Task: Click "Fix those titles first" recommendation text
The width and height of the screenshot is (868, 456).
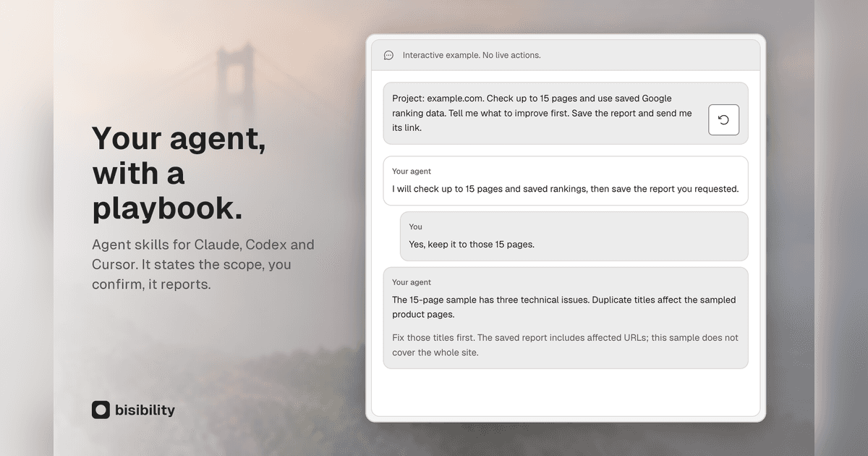Action: [566, 345]
